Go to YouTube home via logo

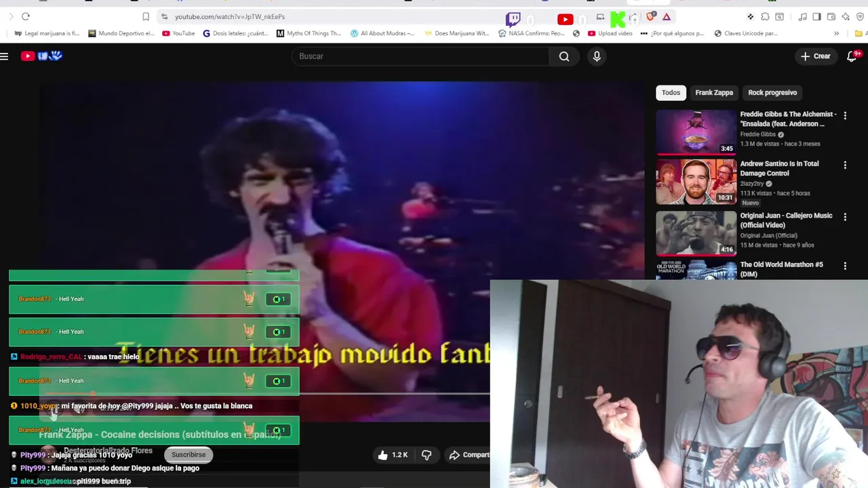click(x=41, y=56)
